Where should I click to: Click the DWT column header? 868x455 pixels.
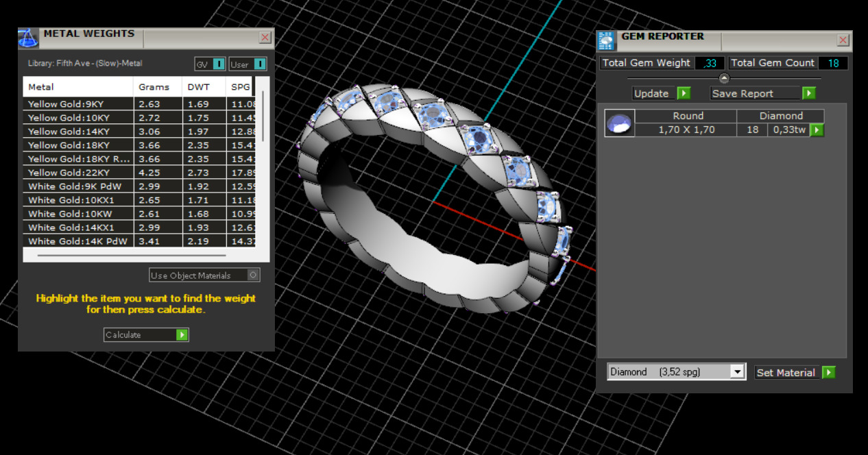(x=204, y=87)
